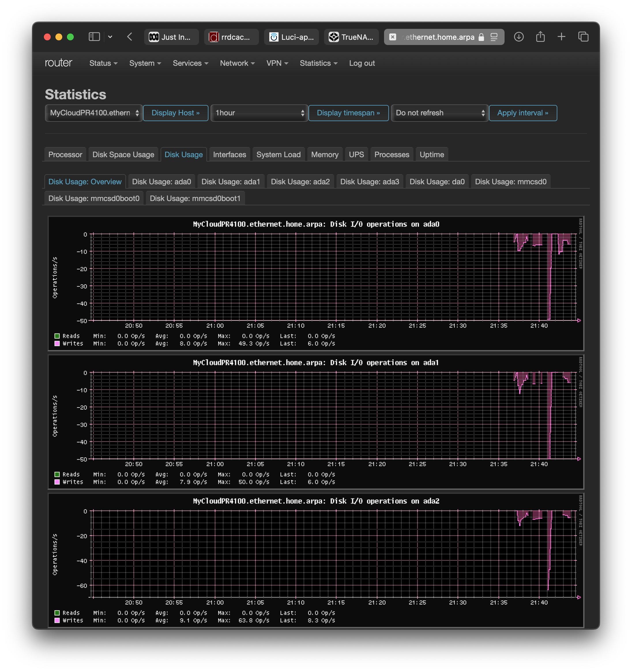Switch to the TrueNA... browser tab

(x=351, y=37)
